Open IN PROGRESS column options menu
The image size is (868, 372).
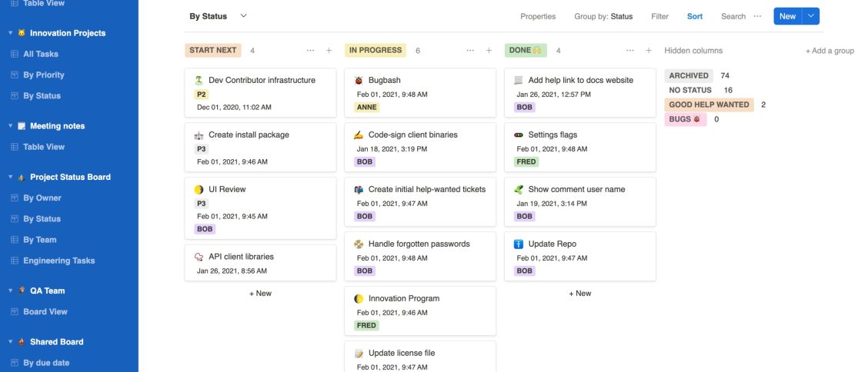tap(470, 51)
